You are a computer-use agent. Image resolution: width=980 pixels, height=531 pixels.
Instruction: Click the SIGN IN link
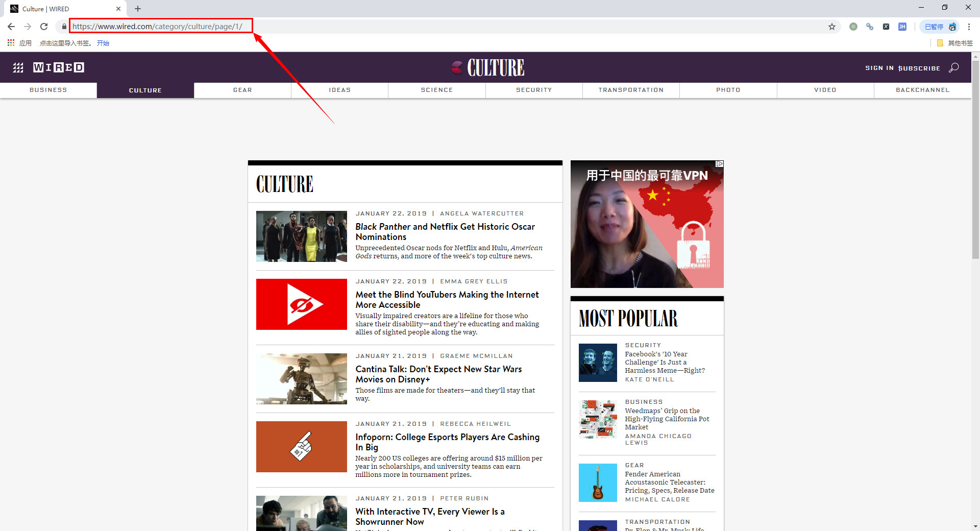tap(879, 68)
